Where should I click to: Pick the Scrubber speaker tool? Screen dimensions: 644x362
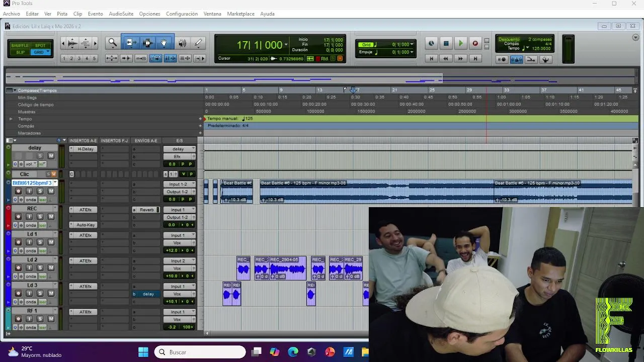[x=182, y=43]
